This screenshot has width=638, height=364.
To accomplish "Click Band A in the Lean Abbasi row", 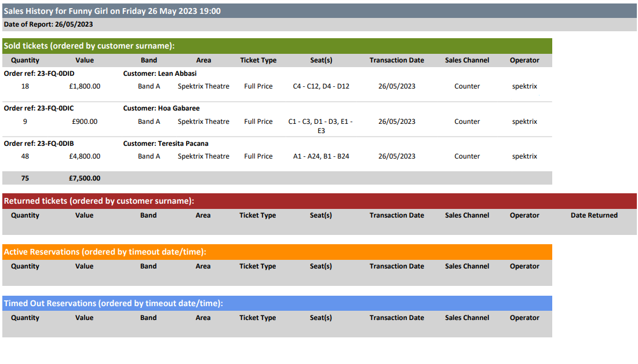I will click(x=149, y=86).
